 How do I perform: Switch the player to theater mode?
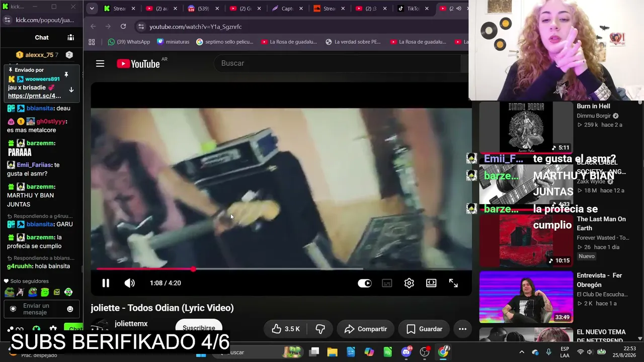[x=431, y=283]
